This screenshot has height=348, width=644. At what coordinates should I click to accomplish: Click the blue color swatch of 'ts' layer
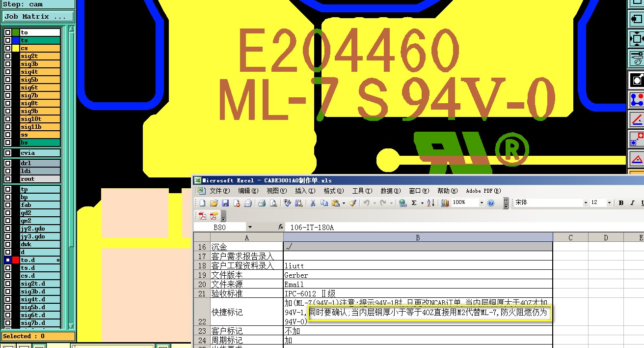16,40
